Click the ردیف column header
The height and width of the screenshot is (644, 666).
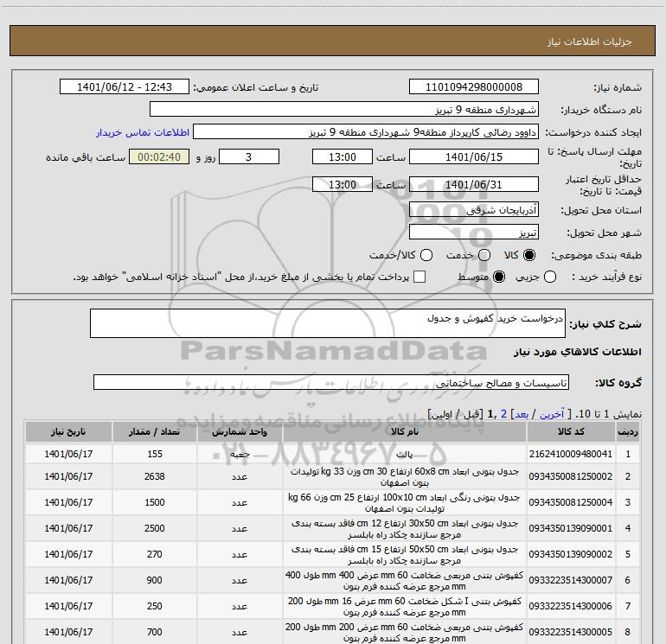click(x=628, y=431)
